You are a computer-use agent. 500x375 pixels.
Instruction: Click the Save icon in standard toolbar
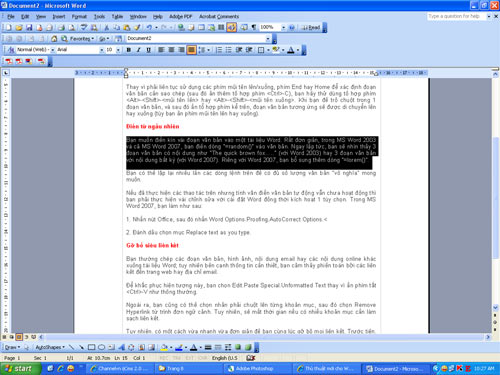[29, 27]
